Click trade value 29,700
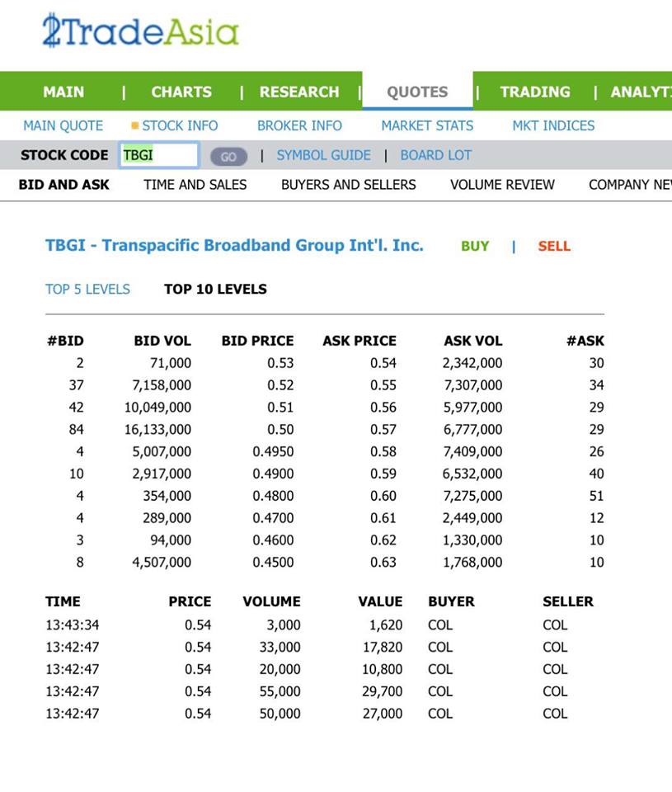Screen dimensions: 672x792 coord(383,691)
